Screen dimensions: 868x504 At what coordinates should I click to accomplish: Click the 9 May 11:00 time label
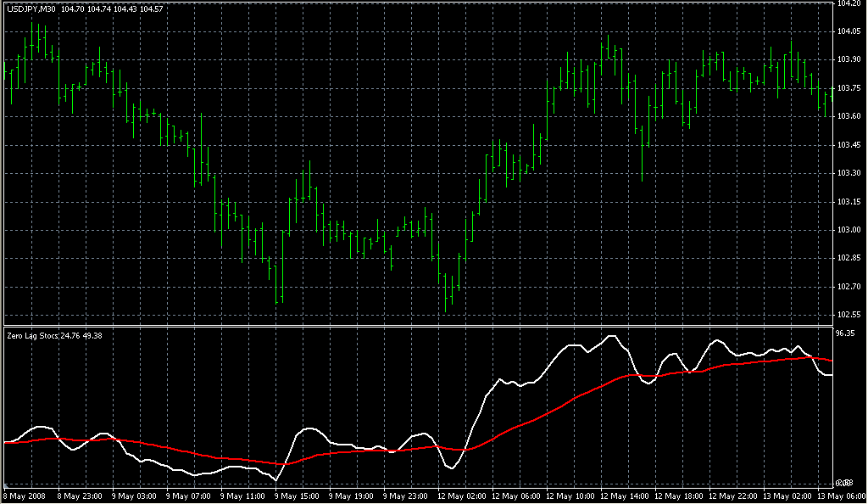coord(242,496)
